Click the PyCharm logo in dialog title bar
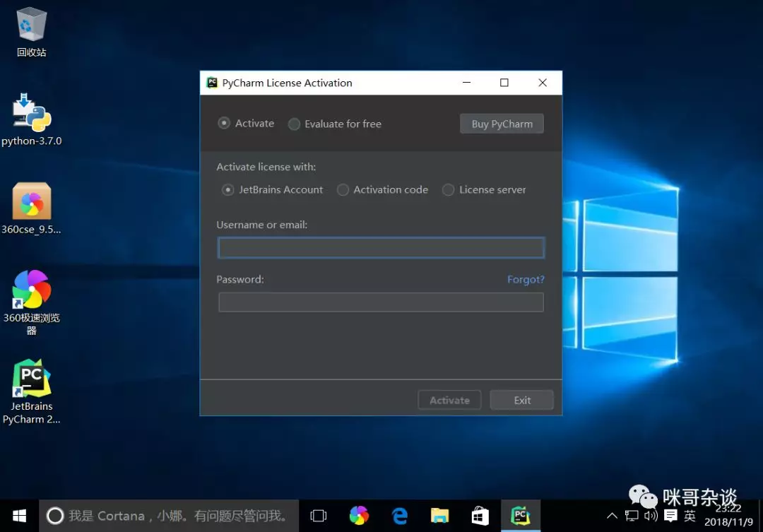763x532 pixels. [212, 83]
